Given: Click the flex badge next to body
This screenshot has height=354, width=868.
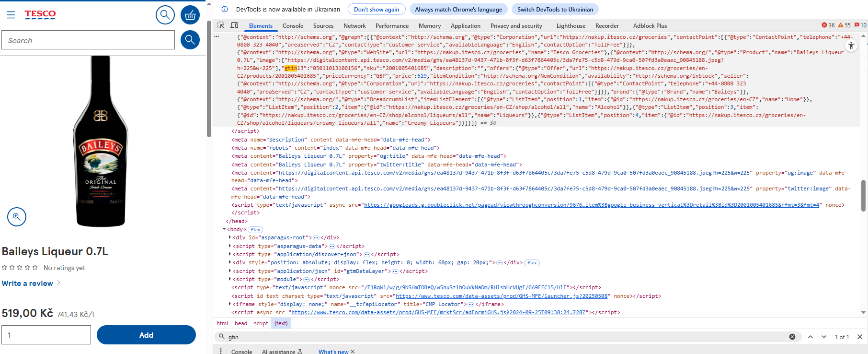Looking at the screenshot, I should tap(255, 230).
